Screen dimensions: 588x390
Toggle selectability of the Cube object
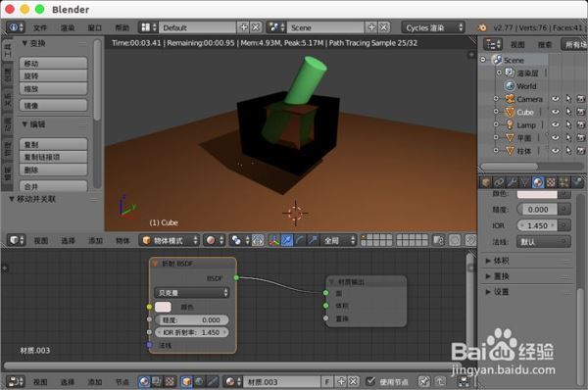click(x=568, y=112)
